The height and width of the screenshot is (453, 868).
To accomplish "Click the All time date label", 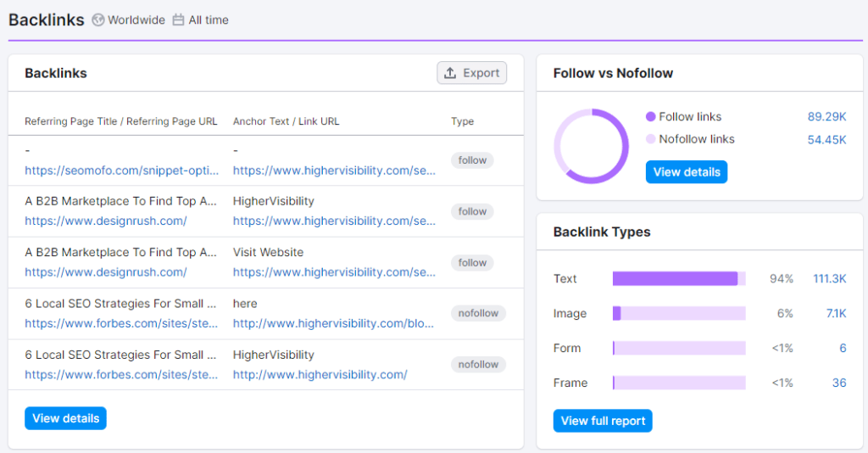I will tap(209, 20).
